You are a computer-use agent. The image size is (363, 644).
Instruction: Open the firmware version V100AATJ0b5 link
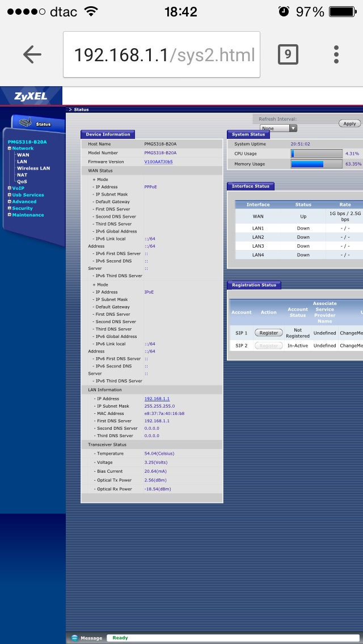[158, 162]
